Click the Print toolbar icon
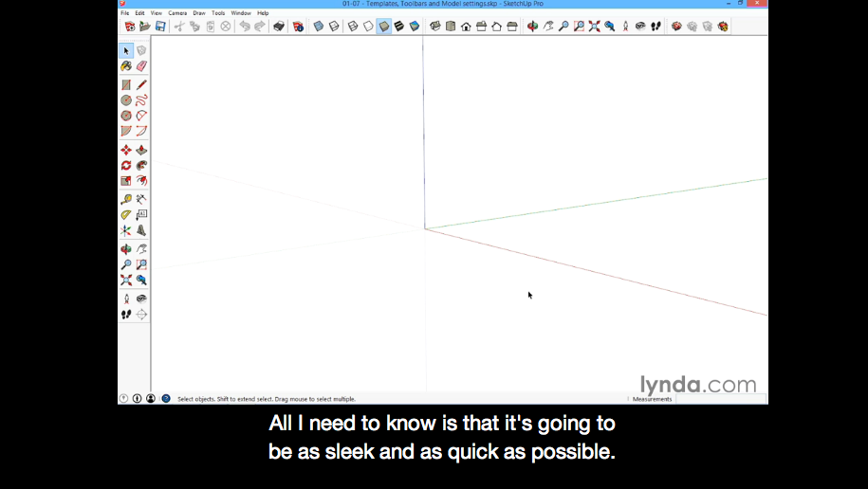The height and width of the screenshot is (489, 868). tap(279, 26)
